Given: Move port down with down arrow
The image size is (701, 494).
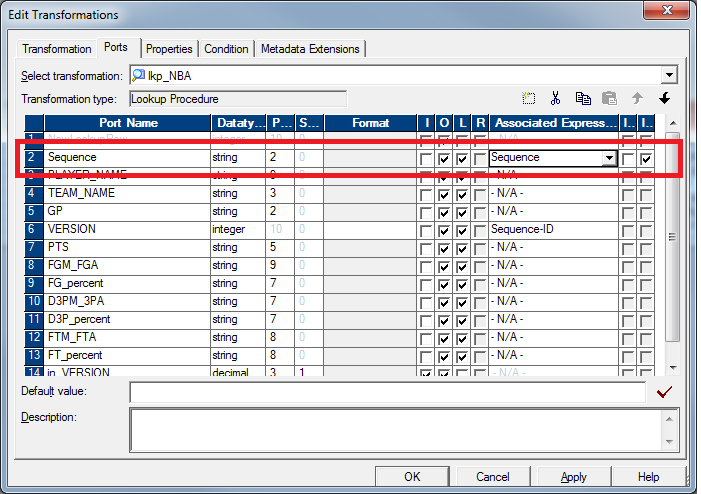Looking at the screenshot, I should pyautogui.click(x=664, y=98).
